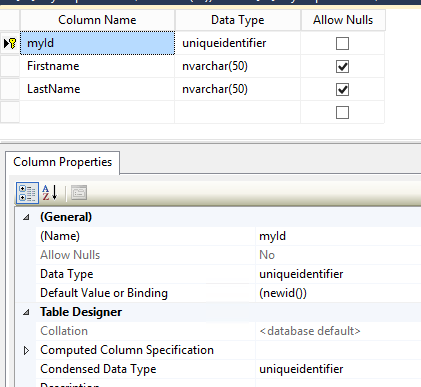Select the (Name) property label
Image resolution: width=421 pixels, height=387 pixels.
pyautogui.click(x=60, y=236)
